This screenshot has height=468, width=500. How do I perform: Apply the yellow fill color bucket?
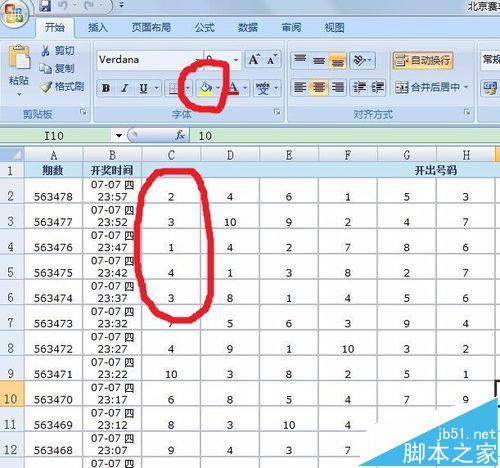[205, 88]
